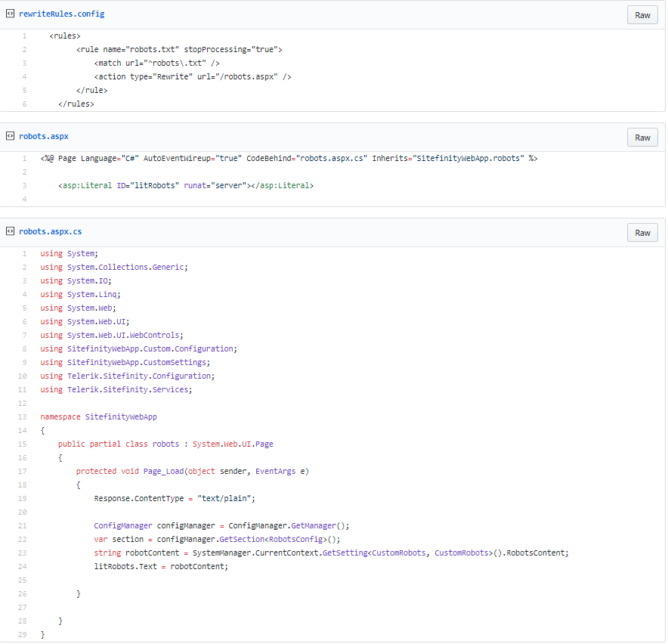Screen dimensions: 668x644
Task: Click 'using System.IO;' line
Action: tap(76, 281)
